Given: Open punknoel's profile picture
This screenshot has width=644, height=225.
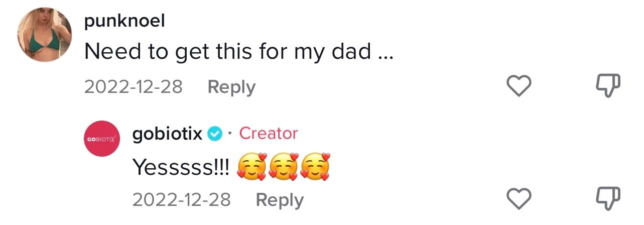Looking at the screenshot, I should [x=44, y=36].
